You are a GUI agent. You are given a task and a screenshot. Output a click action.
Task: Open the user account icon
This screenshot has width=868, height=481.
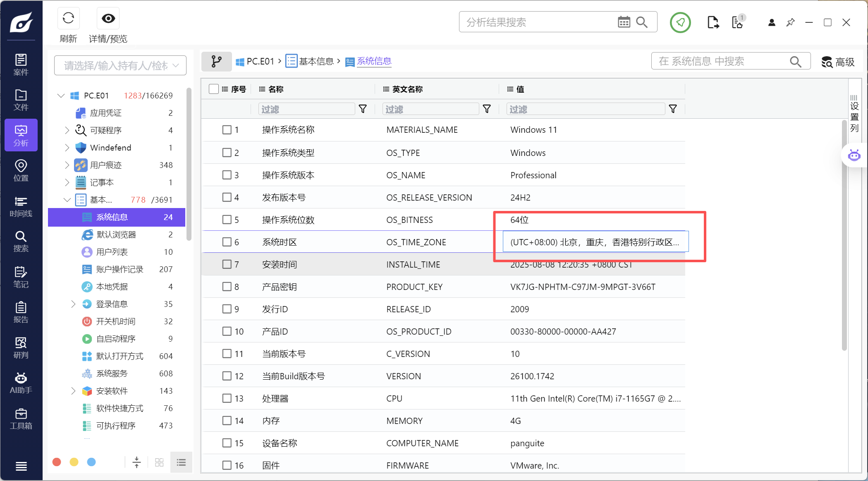pos(772,22)
